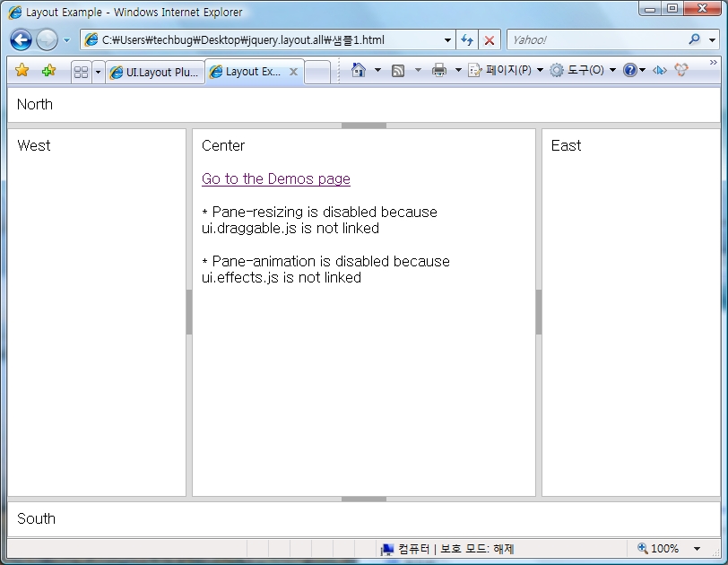Open Quick Tabs grid icon
The image size is (728, 565).
(82, 72)
